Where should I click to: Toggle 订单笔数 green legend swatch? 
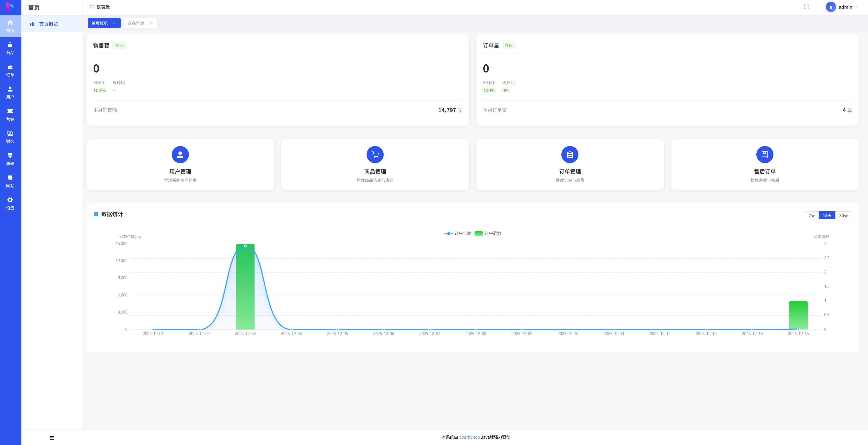[x=478, y=233]
